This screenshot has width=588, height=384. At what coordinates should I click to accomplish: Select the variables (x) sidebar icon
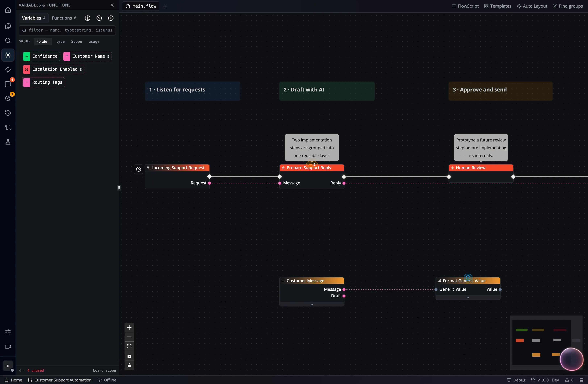[x=8, y=55]
